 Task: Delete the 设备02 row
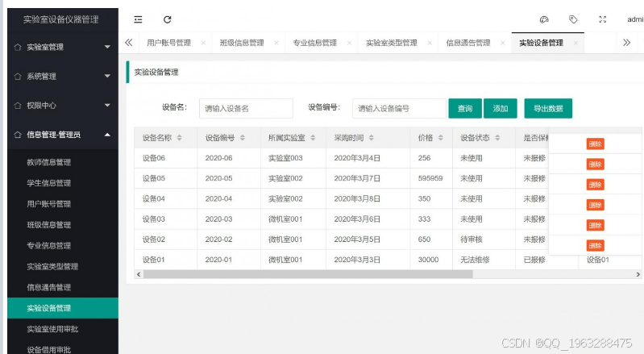[595, 226]
